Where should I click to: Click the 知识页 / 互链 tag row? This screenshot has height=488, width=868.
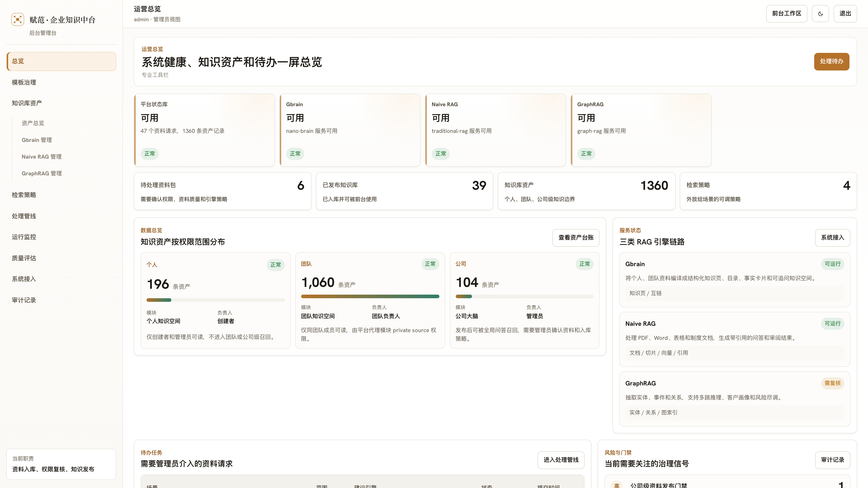735,293
